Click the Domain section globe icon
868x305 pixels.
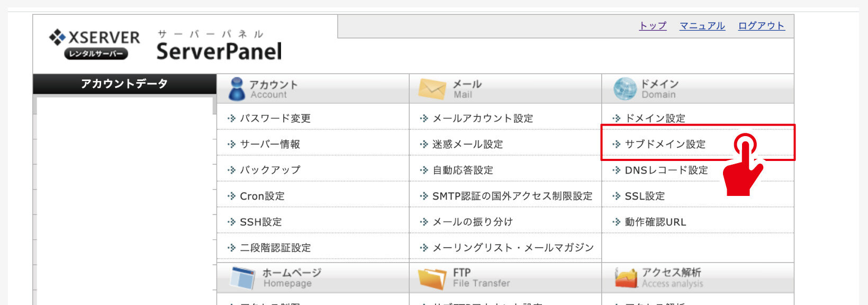coord(625,89)
